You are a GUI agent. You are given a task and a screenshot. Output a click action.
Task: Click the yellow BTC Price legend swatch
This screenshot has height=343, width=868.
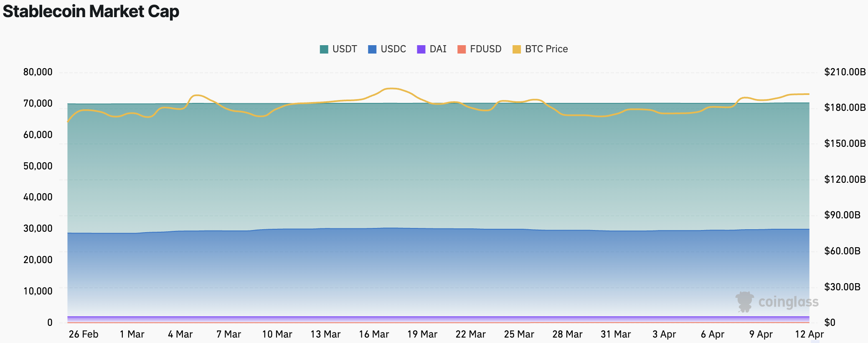click(517, 49)
